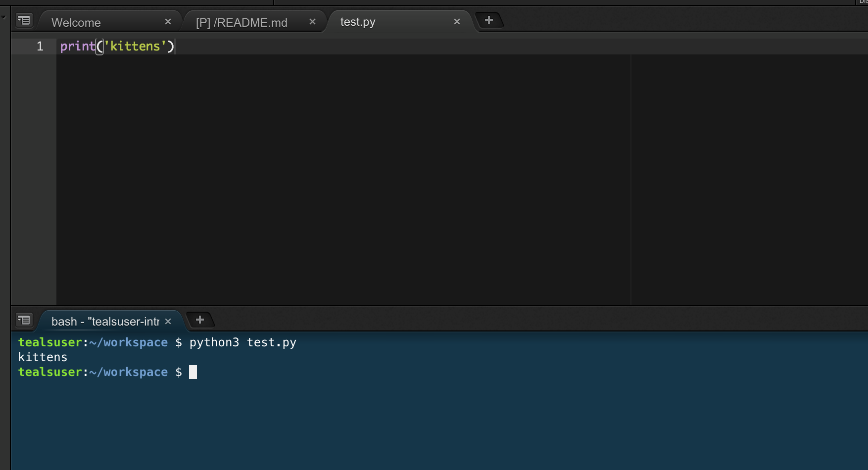Collapse the top-left disclosure triangle

pyautogui.click(x=4, y=17)
